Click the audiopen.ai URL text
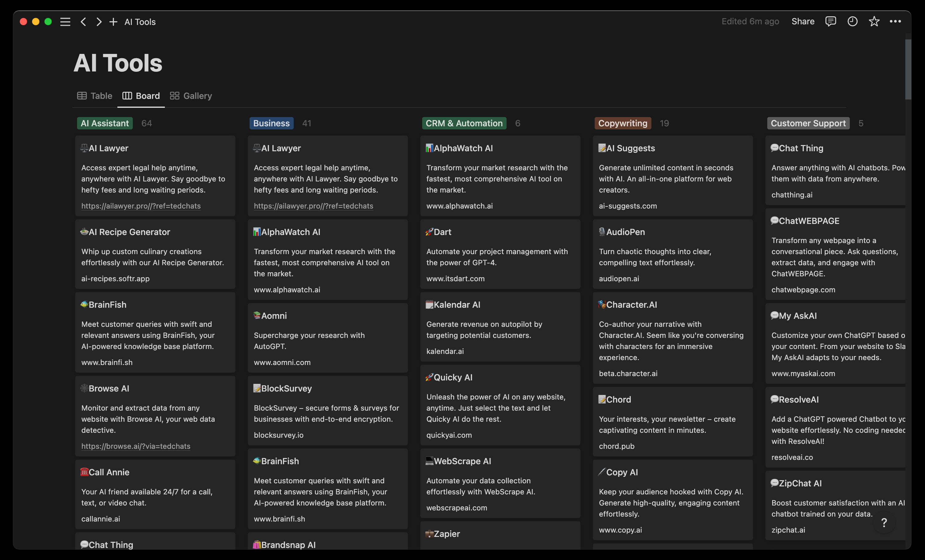This screenshot has height=560, width=925. pos(619,278)
